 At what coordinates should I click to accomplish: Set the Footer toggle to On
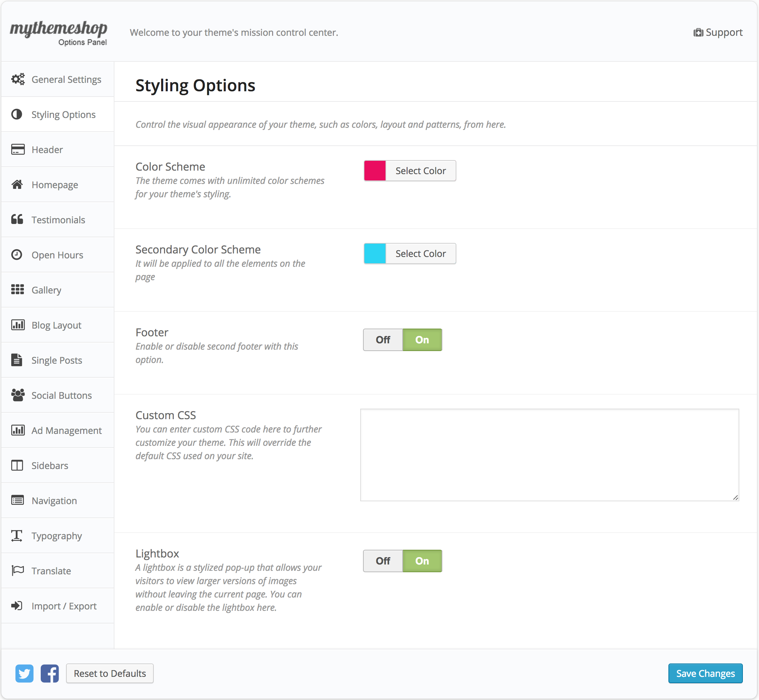click(x=422, y=340)
